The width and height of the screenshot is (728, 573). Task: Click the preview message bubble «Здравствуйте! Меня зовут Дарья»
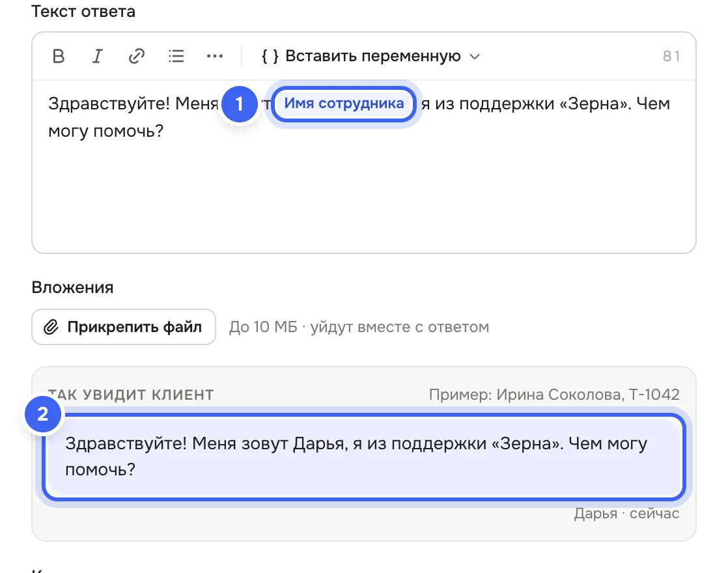363,456
